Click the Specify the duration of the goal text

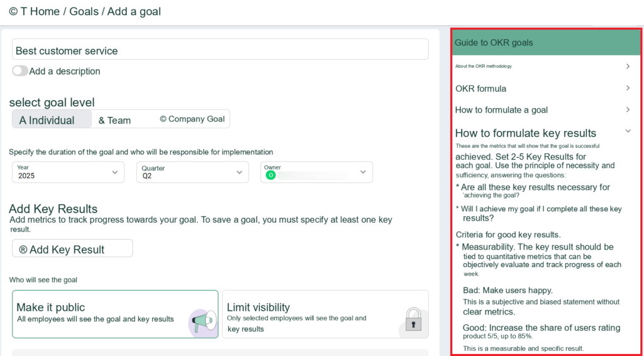coord(141,152)
